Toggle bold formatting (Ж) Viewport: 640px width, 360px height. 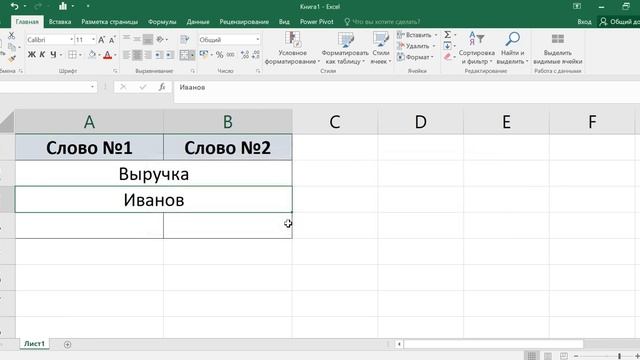click(x=31, y=55)
